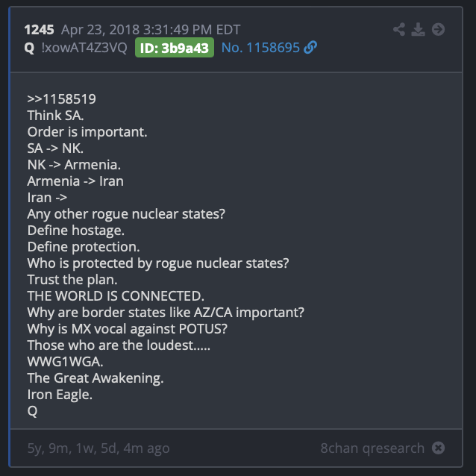
Task: Click the line 'THE WORLD IS CONNECTED.'
Action: pos(116,296)
